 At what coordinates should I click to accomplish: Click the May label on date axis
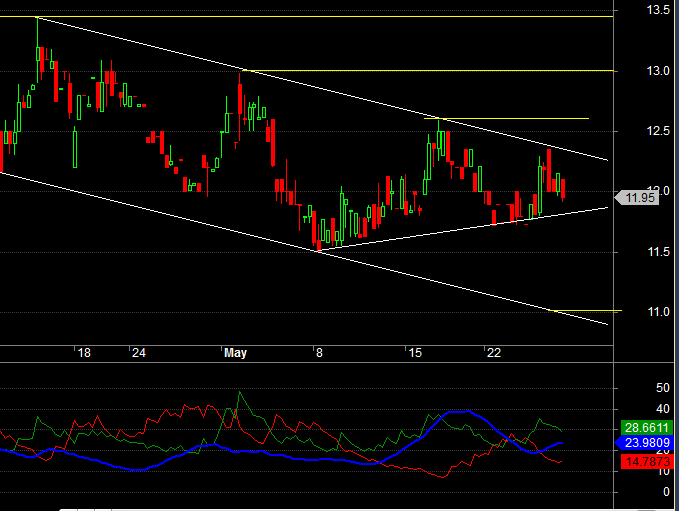click(x=235, y=353)
